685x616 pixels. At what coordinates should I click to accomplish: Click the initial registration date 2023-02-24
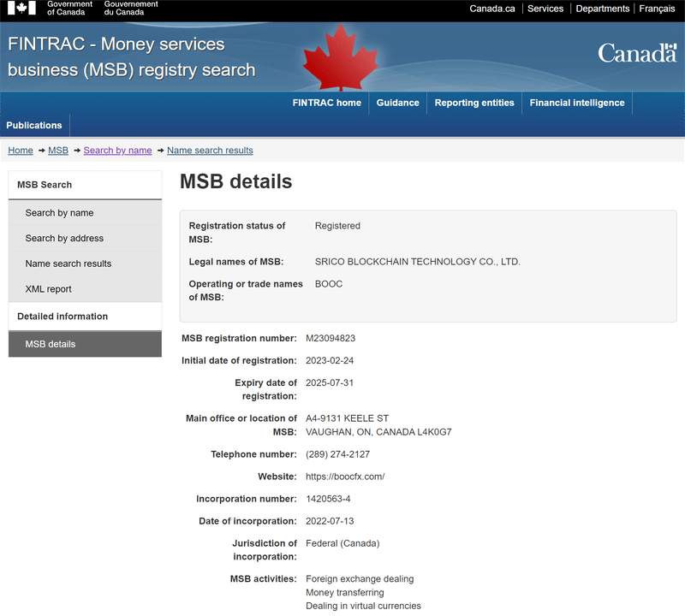(x=330, y=360)
